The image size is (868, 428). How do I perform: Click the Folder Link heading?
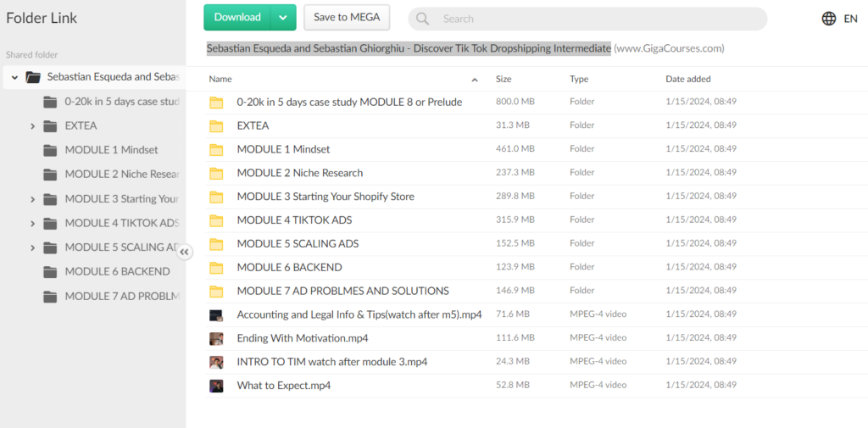click(42, 19)
